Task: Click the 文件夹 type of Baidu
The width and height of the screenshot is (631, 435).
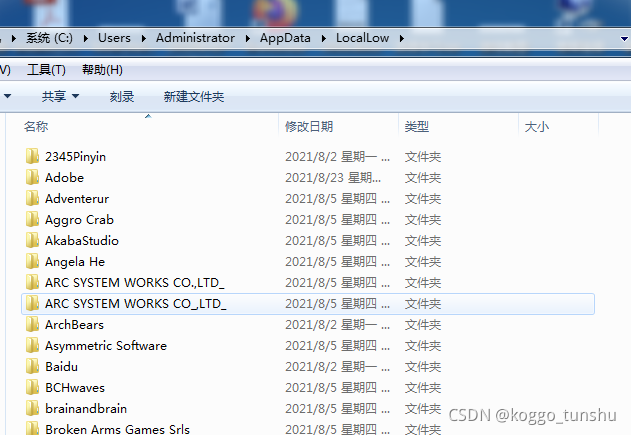Action: click(423, 367)
